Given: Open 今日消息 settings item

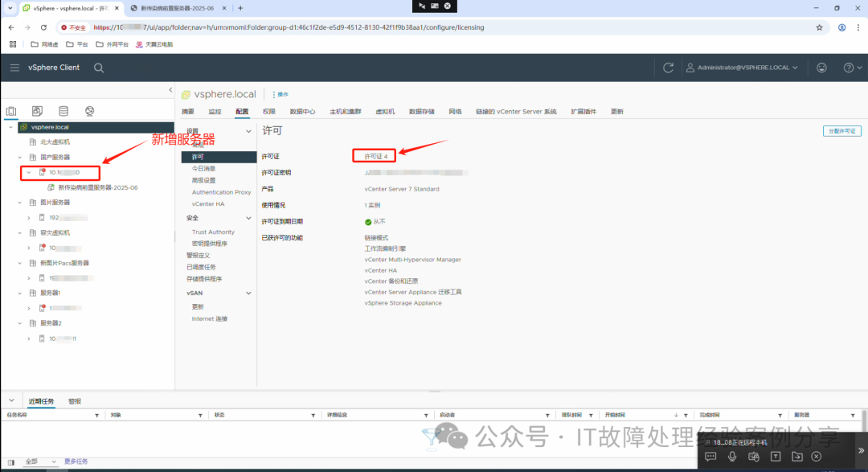Looking at the screenshot, I should pyautogui.click(x=203, y=168).
